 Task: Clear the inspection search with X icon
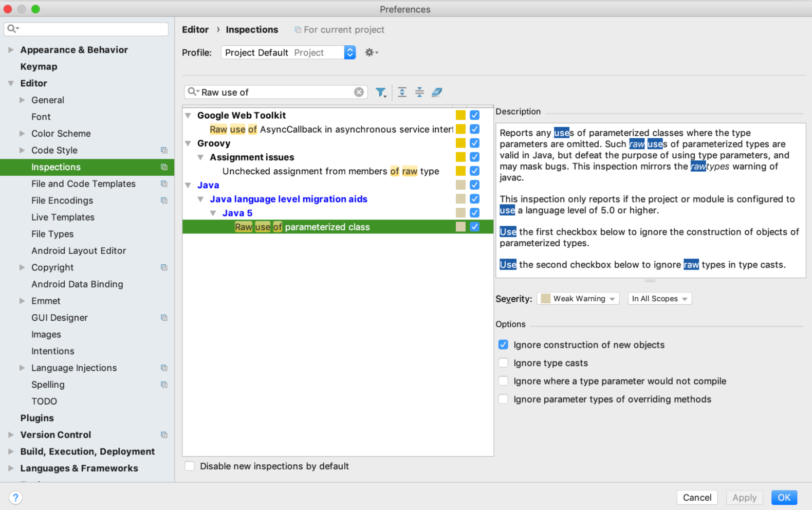point(359,92)
